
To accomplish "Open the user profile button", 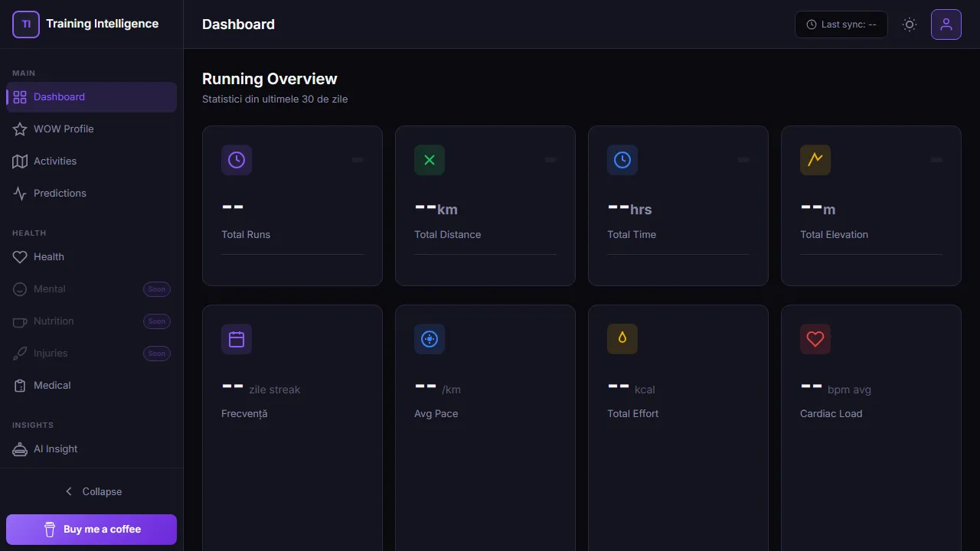I will [946, 24].
